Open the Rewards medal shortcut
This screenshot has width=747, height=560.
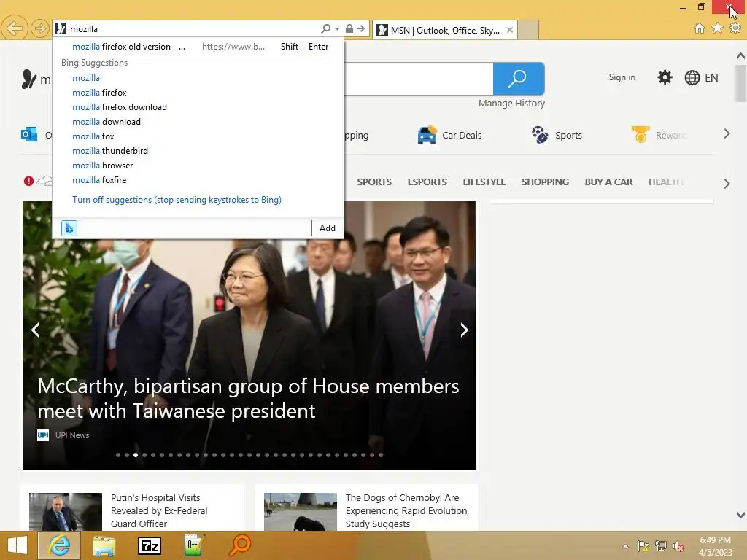659,135
